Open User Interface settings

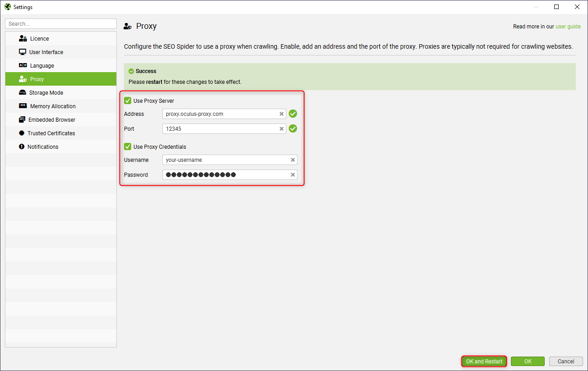pos(61,52)
